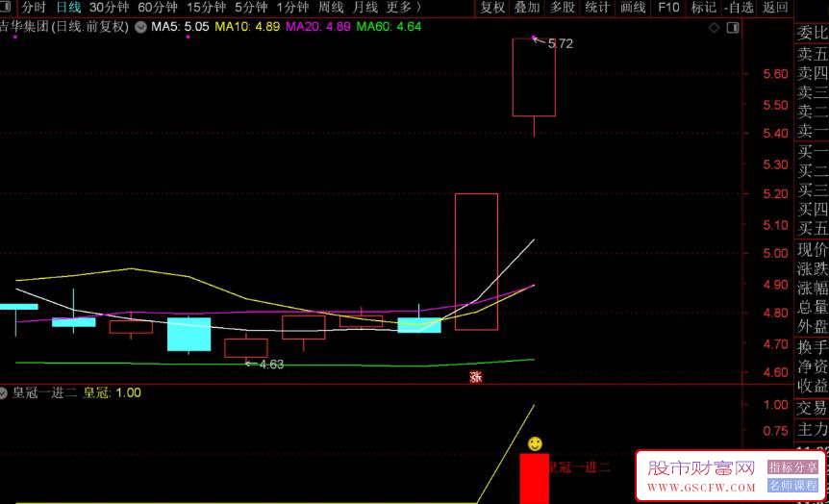Select the topmost candlestick peaking at 5.72
829x504 pixels.
pyautogui.click(x=534, y=77)
